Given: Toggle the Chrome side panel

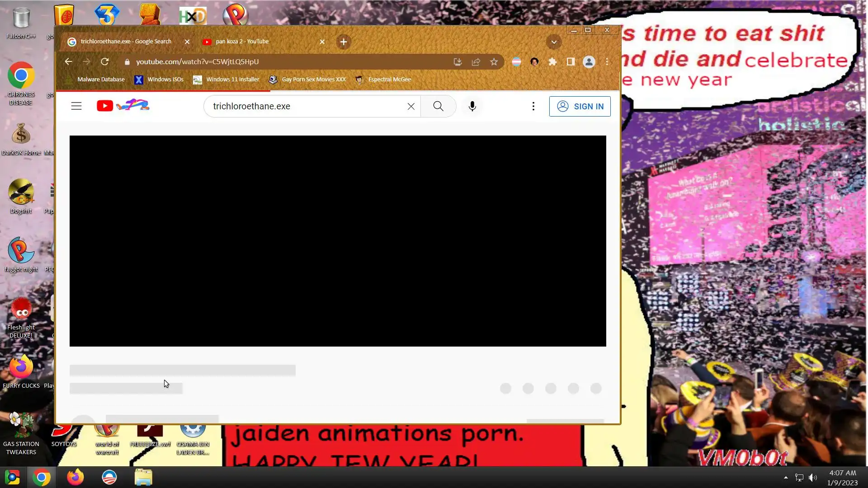Looking at the screenshot, I should coord(571,62).
